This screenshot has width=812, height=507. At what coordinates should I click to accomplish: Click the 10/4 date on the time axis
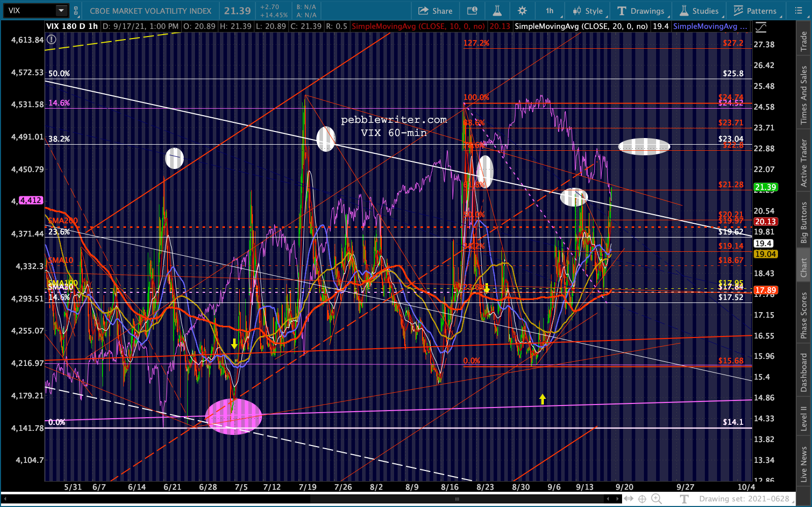tap(746, 487)
